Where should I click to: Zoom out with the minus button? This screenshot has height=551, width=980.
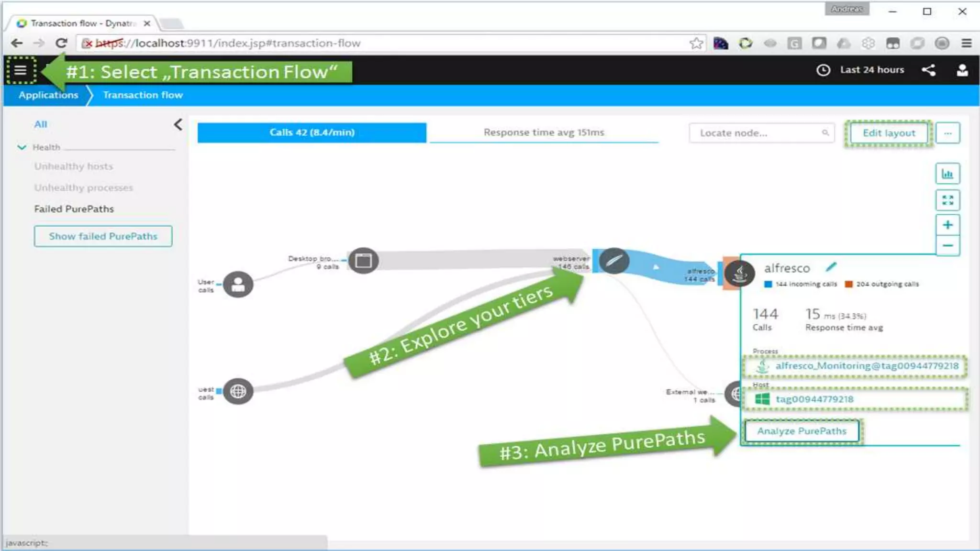pos(947,246)
